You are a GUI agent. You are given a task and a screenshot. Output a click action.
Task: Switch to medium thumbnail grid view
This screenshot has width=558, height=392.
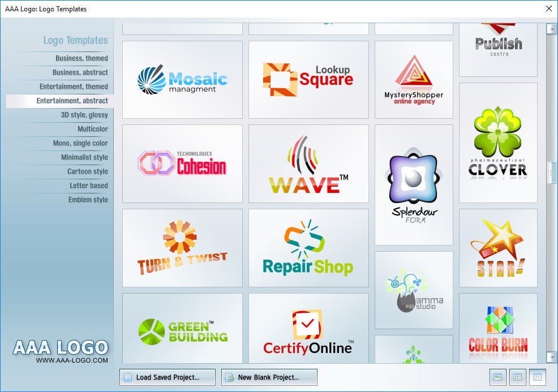(517, 377)
